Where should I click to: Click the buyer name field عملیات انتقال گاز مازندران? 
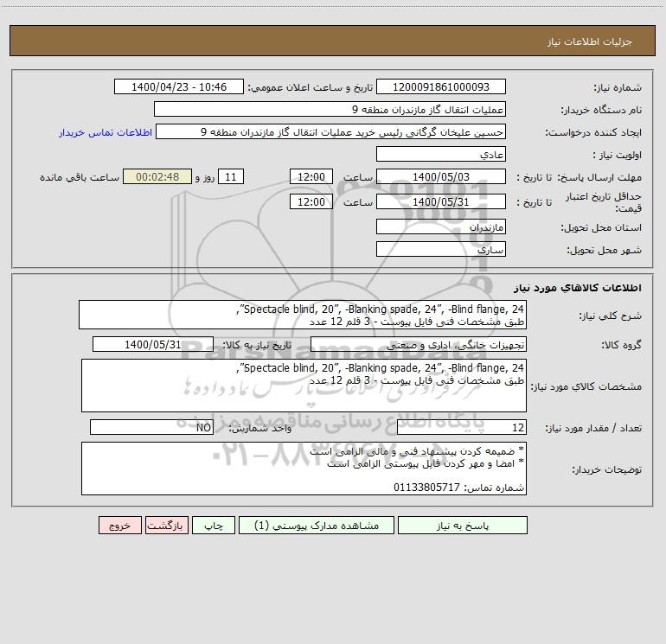(x=330, y=109)
